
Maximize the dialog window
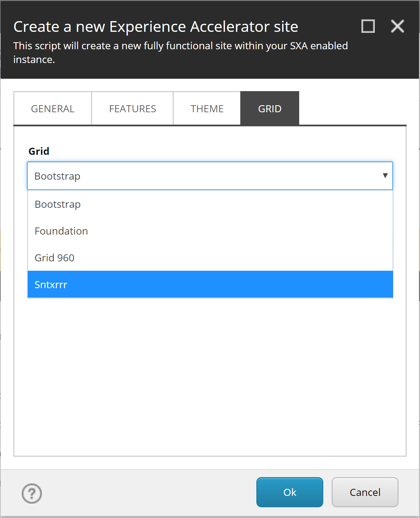click(x=368, y=26)
